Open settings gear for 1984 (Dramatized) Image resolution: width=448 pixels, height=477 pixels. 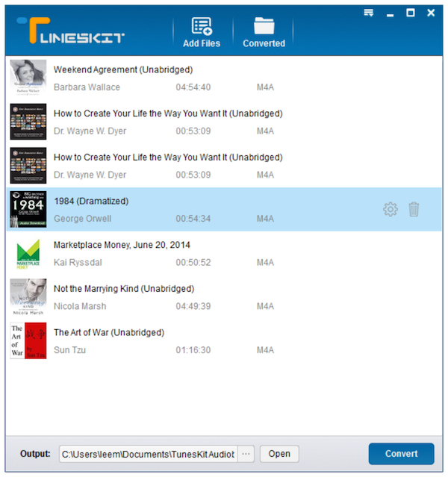click(391, 210)
